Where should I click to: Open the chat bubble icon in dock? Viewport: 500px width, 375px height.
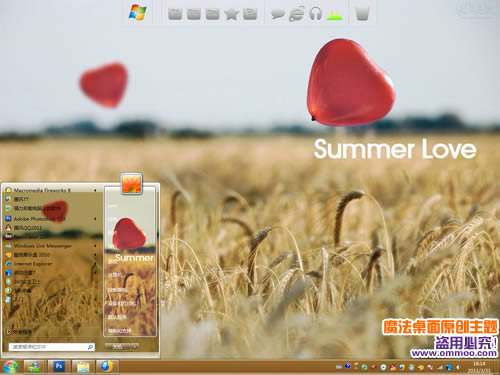(x=278, y=14)
